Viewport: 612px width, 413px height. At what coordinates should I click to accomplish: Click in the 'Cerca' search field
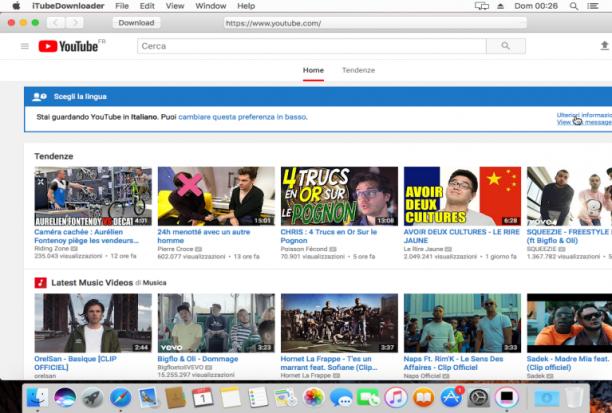pyautogui.click(x=312, y=46)
